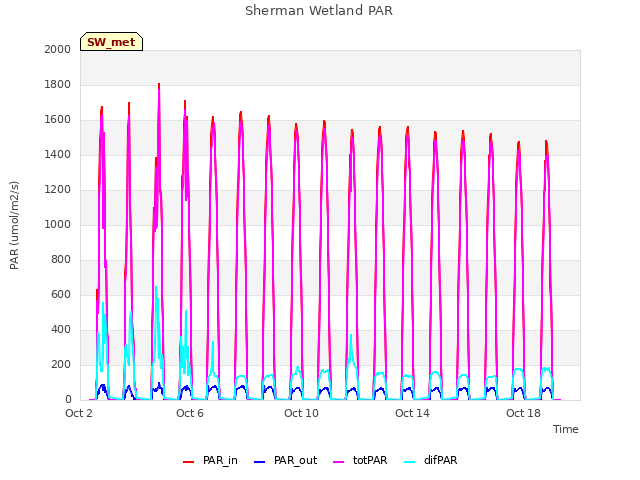Click the Time x-axis label

click(565, 429)
